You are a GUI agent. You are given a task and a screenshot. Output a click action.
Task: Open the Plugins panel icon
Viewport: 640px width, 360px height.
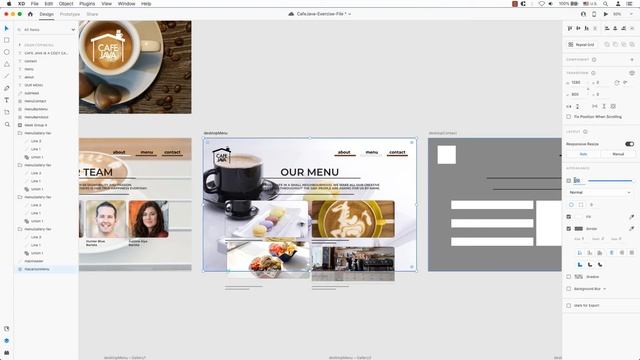click(7, 352)
